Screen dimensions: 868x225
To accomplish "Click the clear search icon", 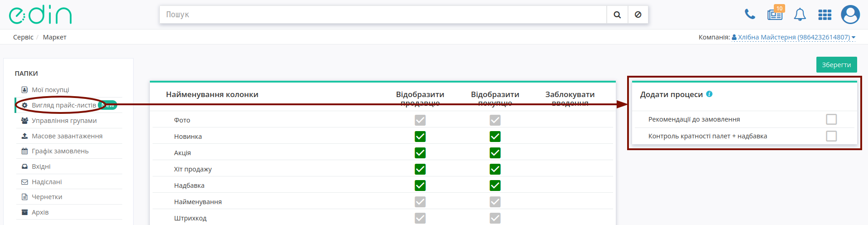I will pos(638,15).
